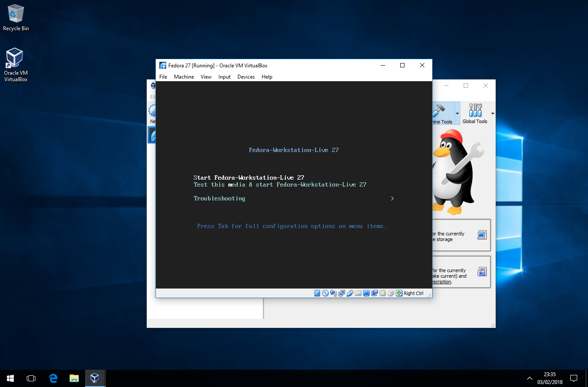Click the optical disc drive indicator
Screen dimensions: 588x387
325,293
